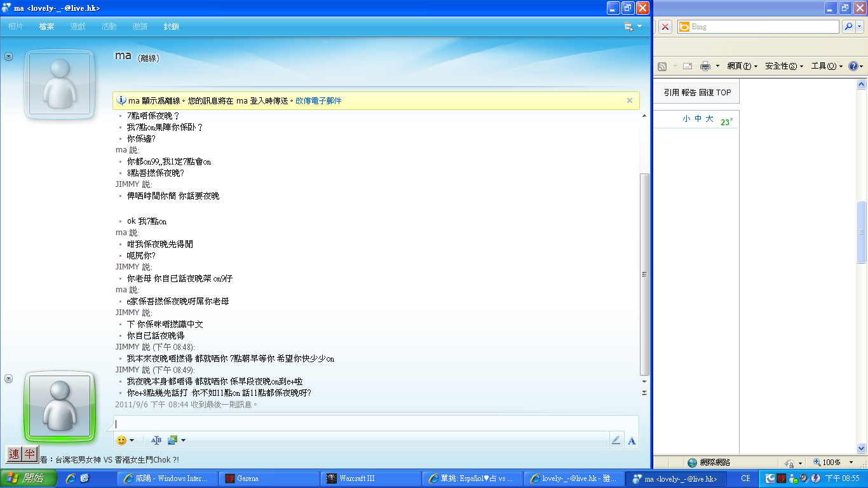
Task: Open the 安全性(S) menu in Internet Explorer
Action: click(x=784, y=66)
